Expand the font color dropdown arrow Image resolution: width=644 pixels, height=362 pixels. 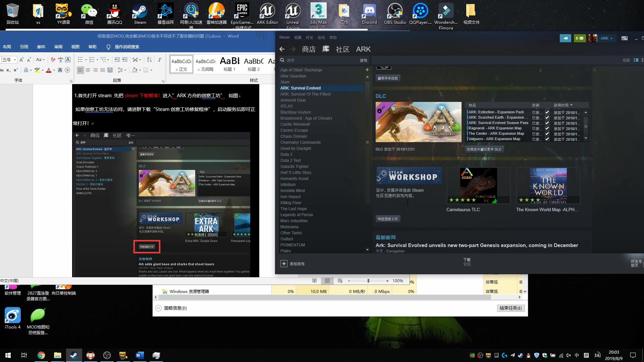coord(54,70)
